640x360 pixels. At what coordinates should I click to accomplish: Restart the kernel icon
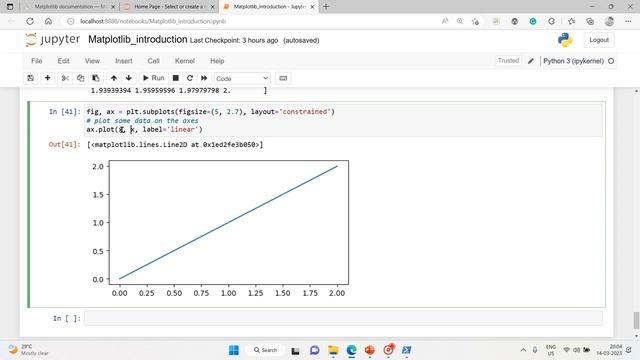pyautogui.click(x=190, y=78)
